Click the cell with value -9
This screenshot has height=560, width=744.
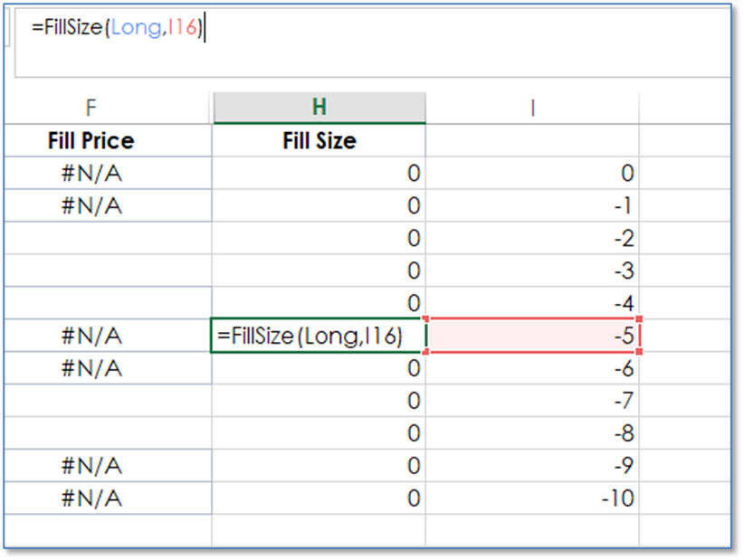(532, 466)
